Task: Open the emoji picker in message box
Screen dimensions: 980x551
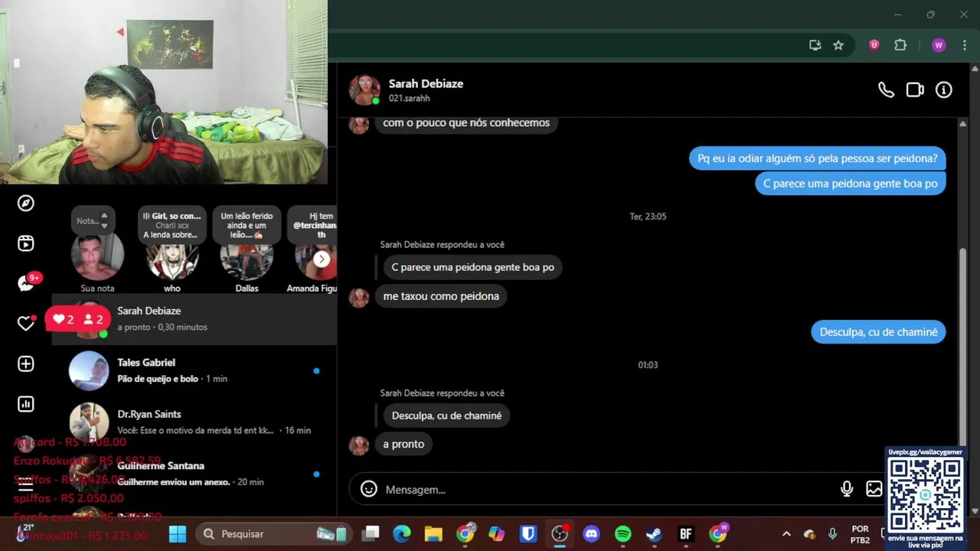Action: [369, 489]
